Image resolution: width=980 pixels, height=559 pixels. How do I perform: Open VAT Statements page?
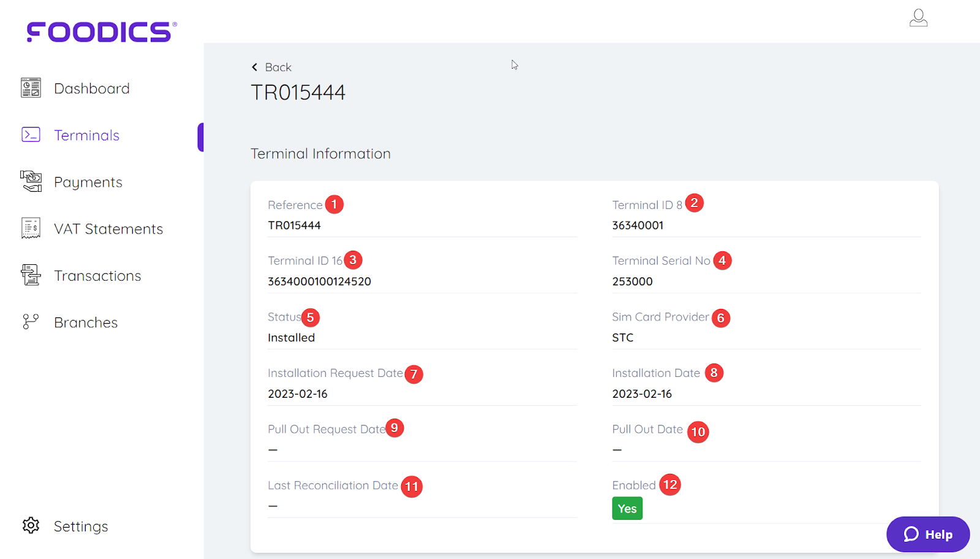point(108,229)
